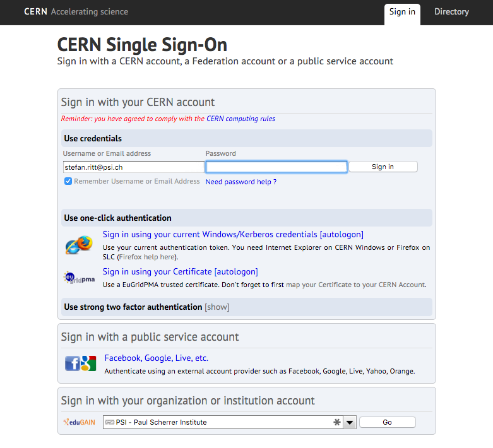The width and height of the screenshot is (493, 448).
Task: Focus the Password input field
Action: point(276,167)
